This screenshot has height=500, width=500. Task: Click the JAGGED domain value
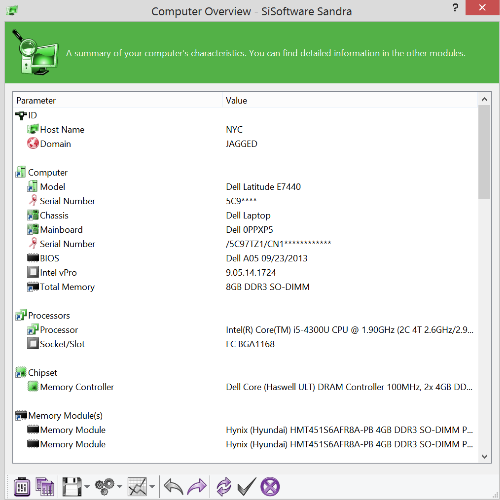coord(241,144)
